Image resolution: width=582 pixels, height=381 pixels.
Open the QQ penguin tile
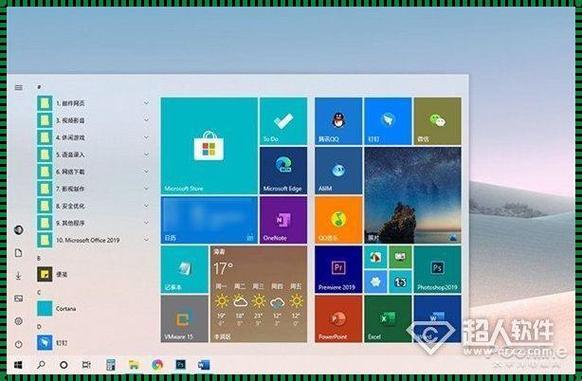click(x=338, y=121)
